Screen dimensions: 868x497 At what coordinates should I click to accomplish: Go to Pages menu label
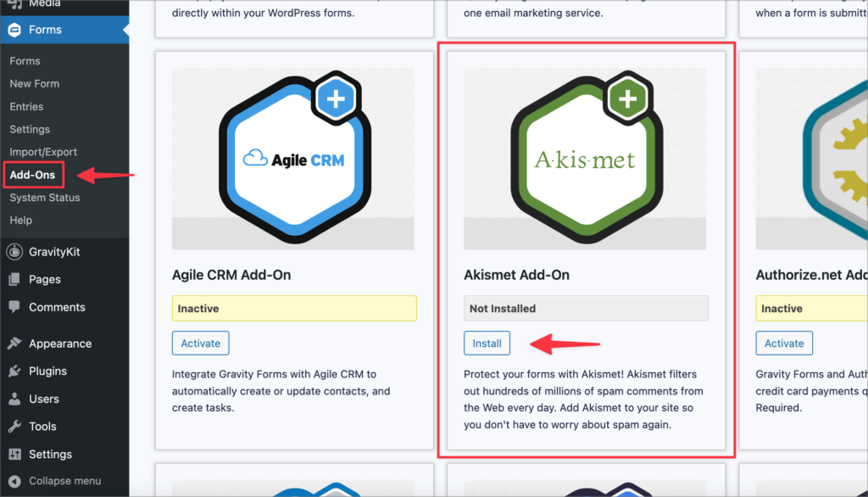pos(45,279)
